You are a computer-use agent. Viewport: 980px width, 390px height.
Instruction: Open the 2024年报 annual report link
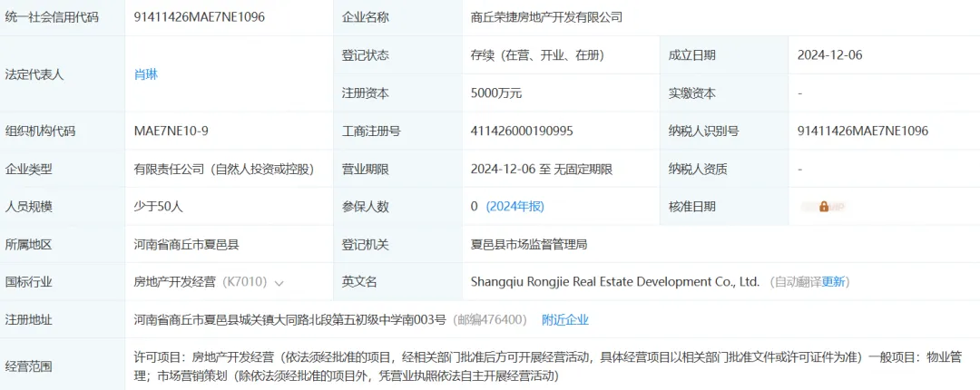point(515,206)
